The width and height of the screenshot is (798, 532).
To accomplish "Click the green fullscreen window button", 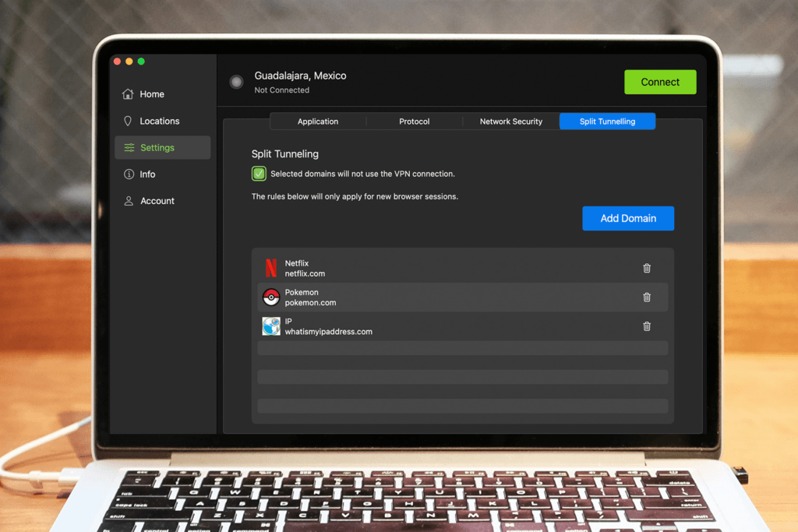I will pos(141,62).
